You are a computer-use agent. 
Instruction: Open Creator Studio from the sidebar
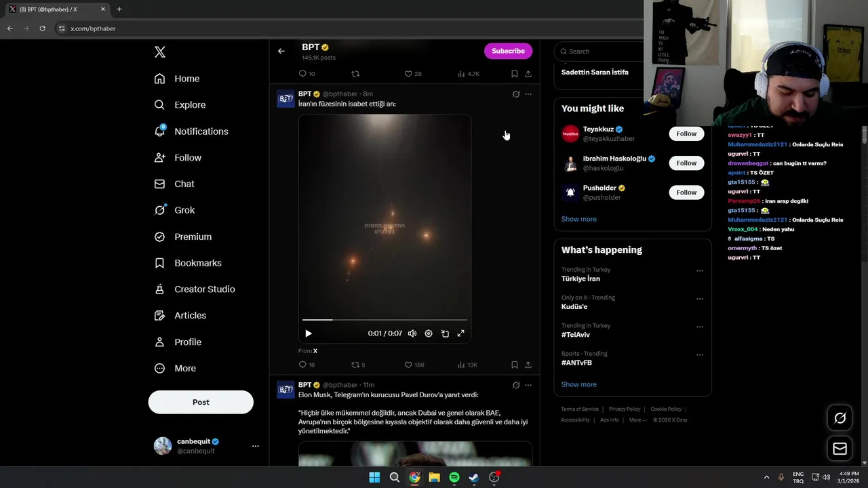coord(195,289)
